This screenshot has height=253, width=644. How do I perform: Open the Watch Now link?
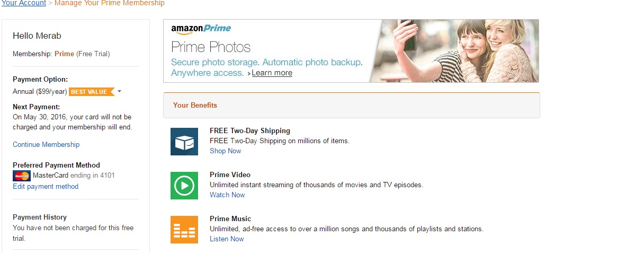(227, 195)
